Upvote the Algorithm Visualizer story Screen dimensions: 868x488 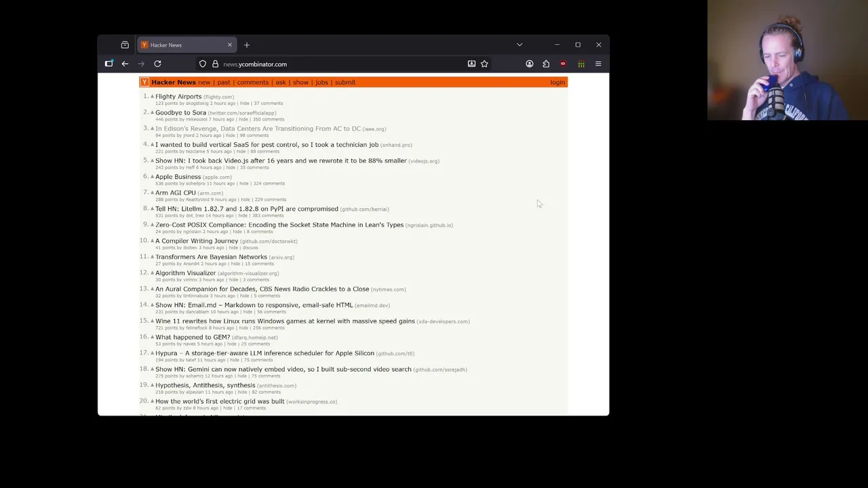point(152,273)
